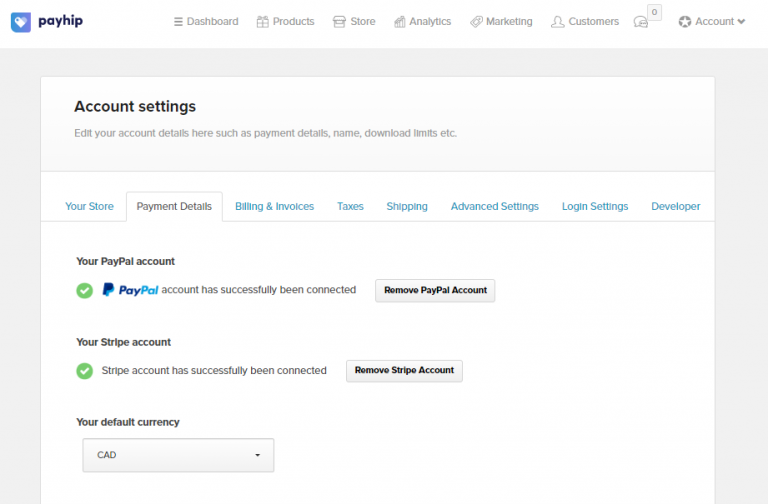Screen dimensions: 768x504
Task: Go to the Customers page
Action: pyautogui.click(x=585, y=22)
